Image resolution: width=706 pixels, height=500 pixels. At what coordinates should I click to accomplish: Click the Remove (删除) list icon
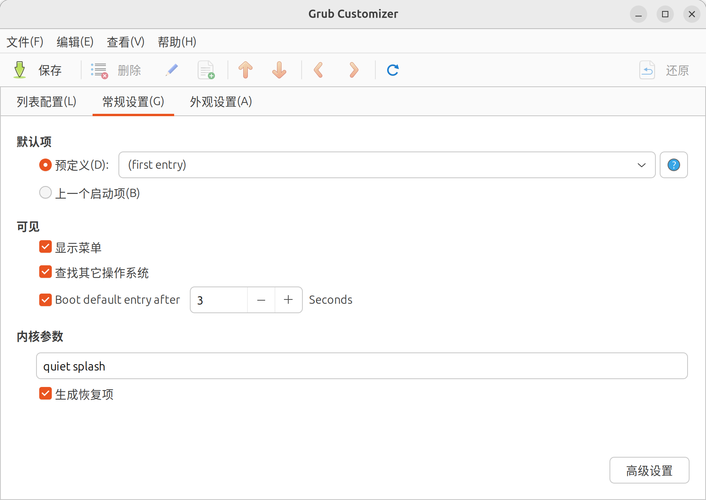pos(99,70)
